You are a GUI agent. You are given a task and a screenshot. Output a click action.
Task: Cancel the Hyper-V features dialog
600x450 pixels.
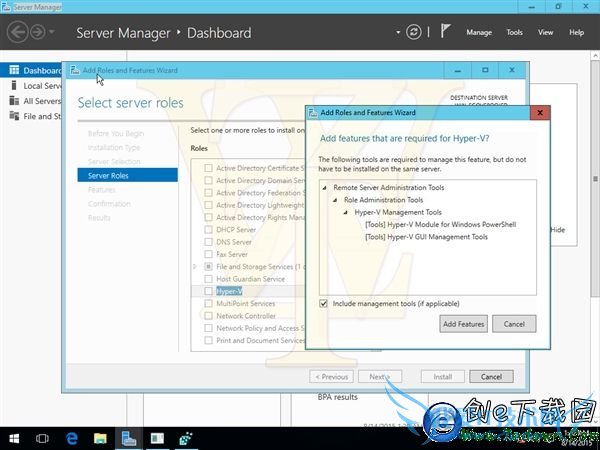point(514,324)
